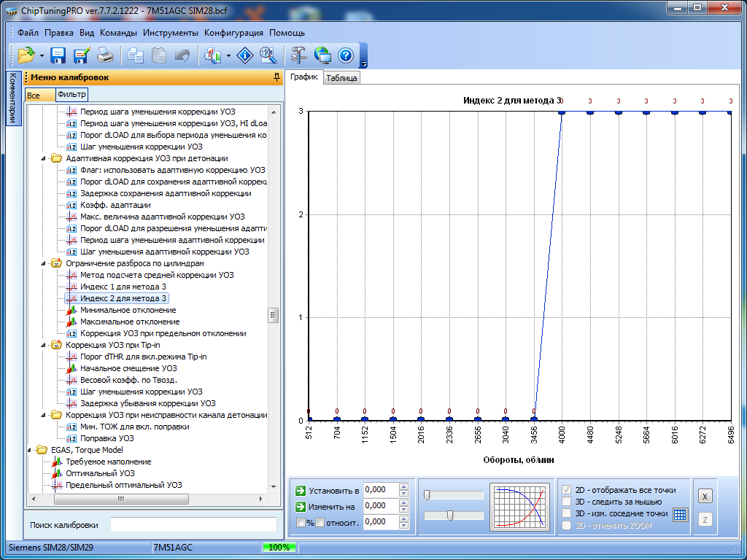Toggle '3D - изм. соседние точки' checkbox
This screenshot has width=747, height=560.
567,513
